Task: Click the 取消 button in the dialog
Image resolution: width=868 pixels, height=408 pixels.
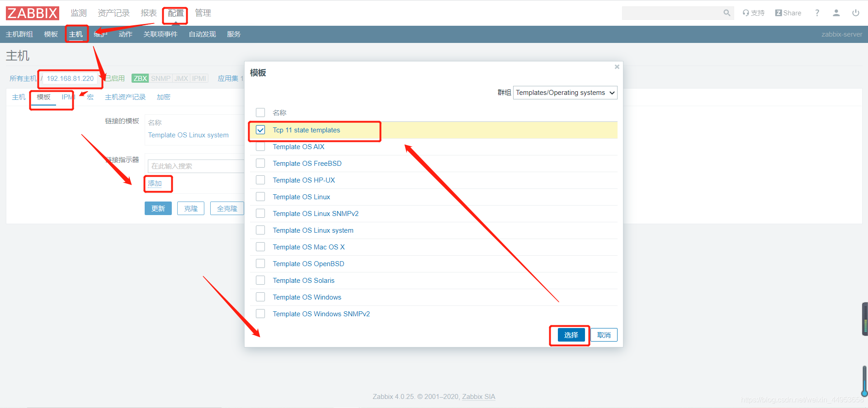Action: click(x=604, y=335)
